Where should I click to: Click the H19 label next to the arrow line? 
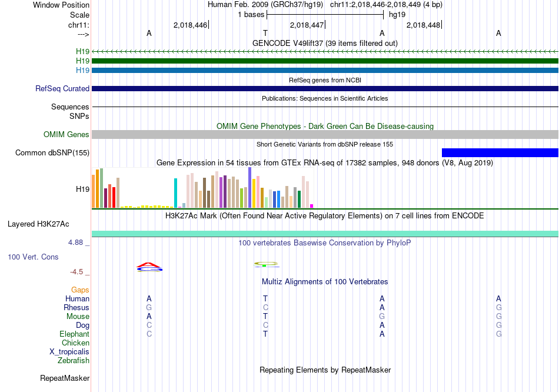[x=82, y=51]
